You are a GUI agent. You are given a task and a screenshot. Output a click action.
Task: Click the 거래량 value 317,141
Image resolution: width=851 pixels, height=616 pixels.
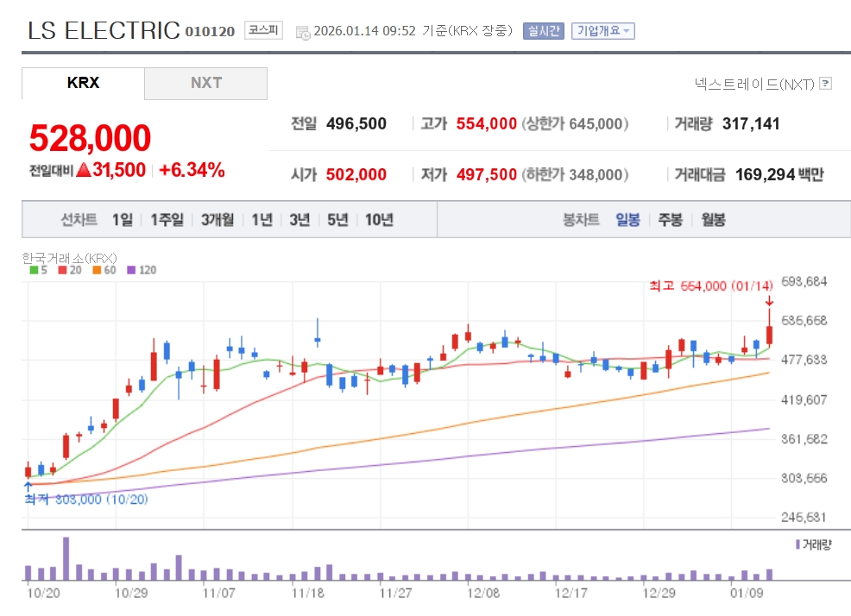(x=751, y=123)
